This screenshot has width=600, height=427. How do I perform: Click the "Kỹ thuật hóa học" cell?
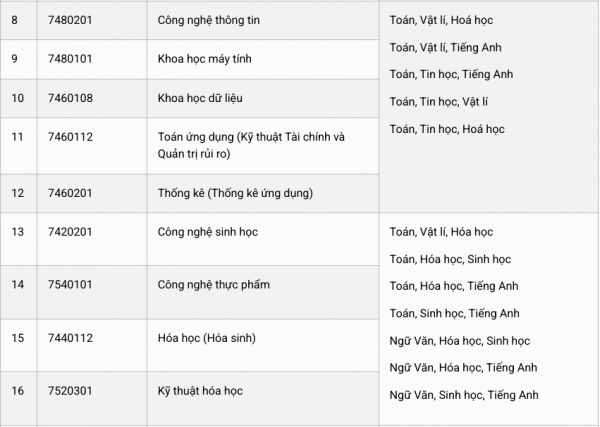[x=200, y=390]
